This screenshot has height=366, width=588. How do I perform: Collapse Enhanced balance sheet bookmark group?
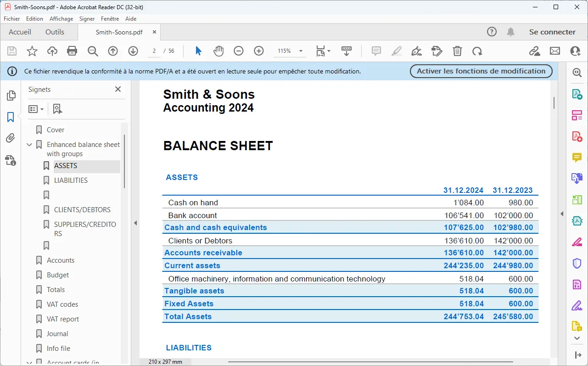point(29,145)
